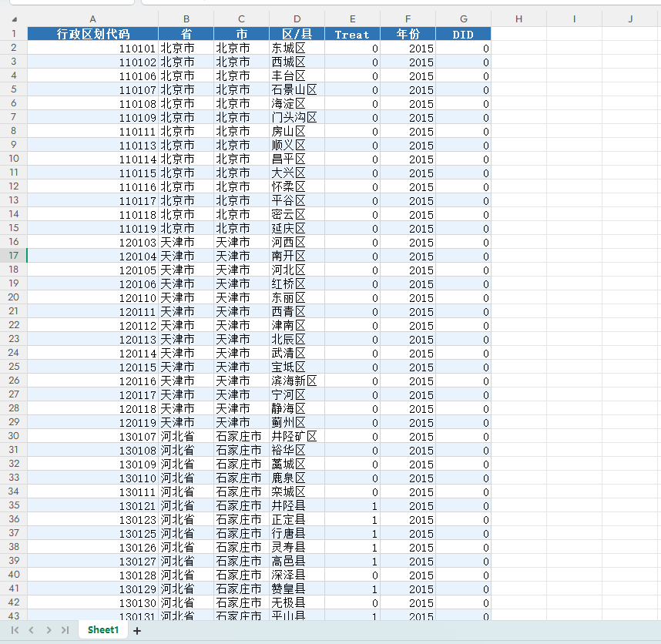This screenshot has width=661, height=644.
Task: Select column E header
Action: tap(352, 19)
